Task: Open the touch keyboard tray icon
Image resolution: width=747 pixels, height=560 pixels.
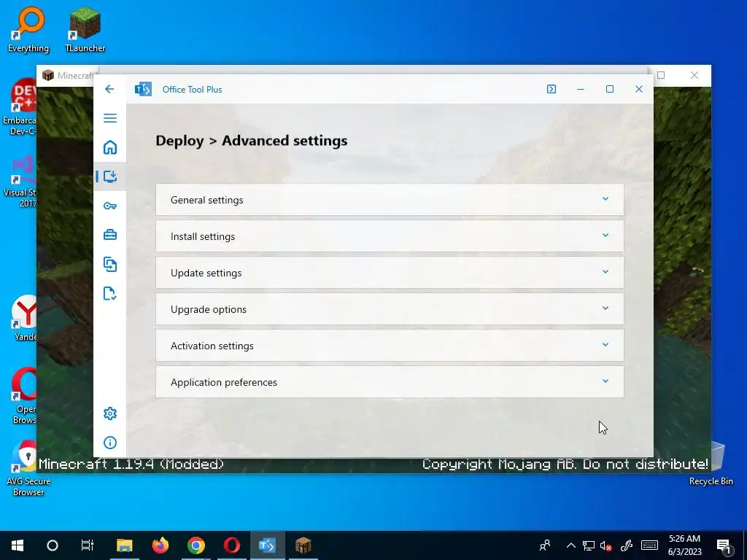Action: 649,545
